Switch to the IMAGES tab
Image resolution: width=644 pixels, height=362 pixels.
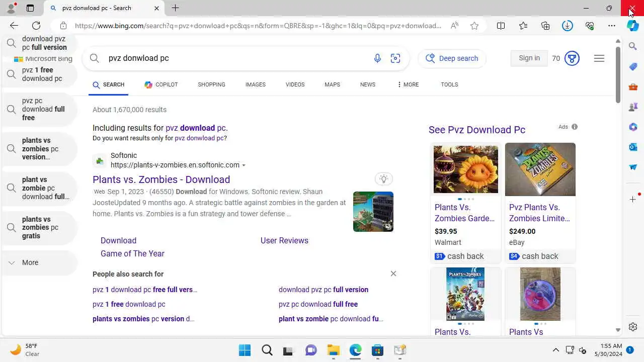(256, 84)
